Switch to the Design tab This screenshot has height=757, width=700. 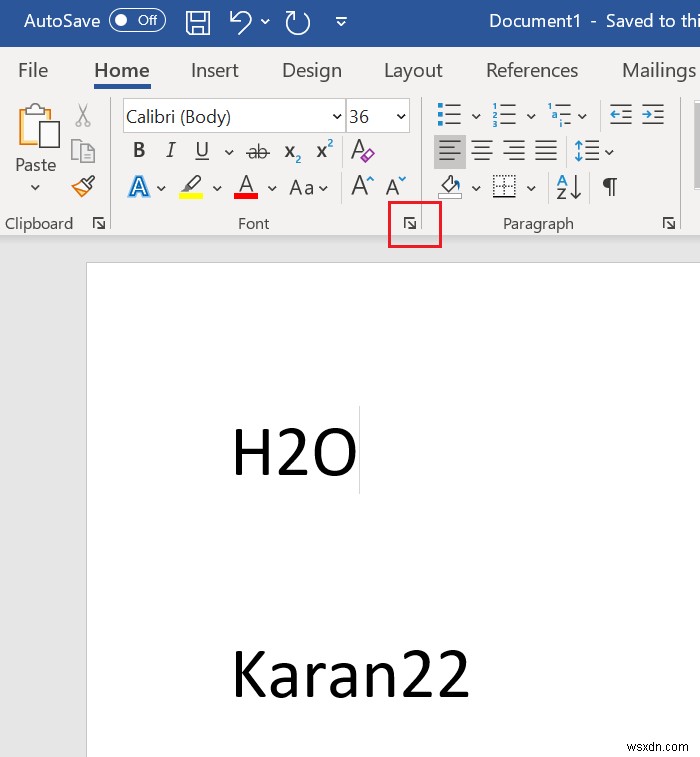[312, 70]
